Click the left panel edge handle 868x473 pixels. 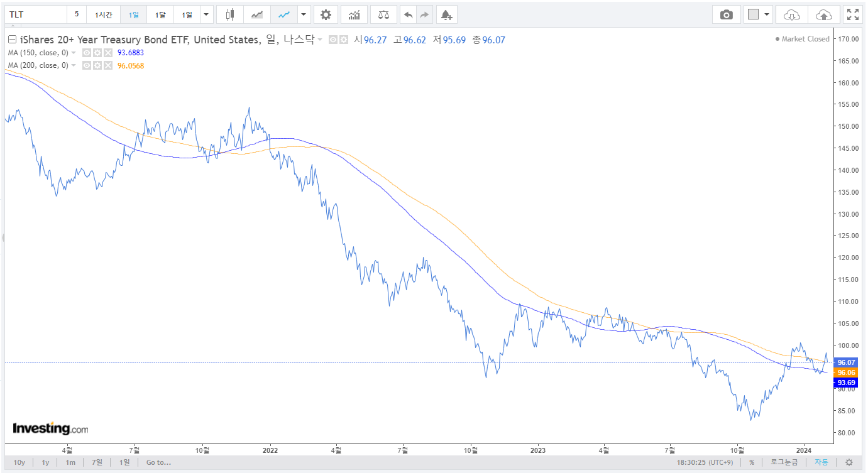coord(3,238)
